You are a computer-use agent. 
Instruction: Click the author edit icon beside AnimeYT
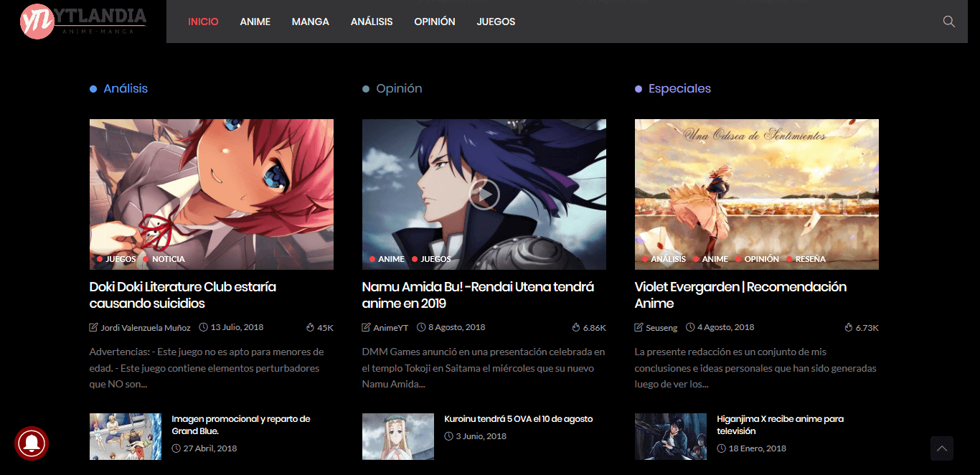(x=367, y=327)
